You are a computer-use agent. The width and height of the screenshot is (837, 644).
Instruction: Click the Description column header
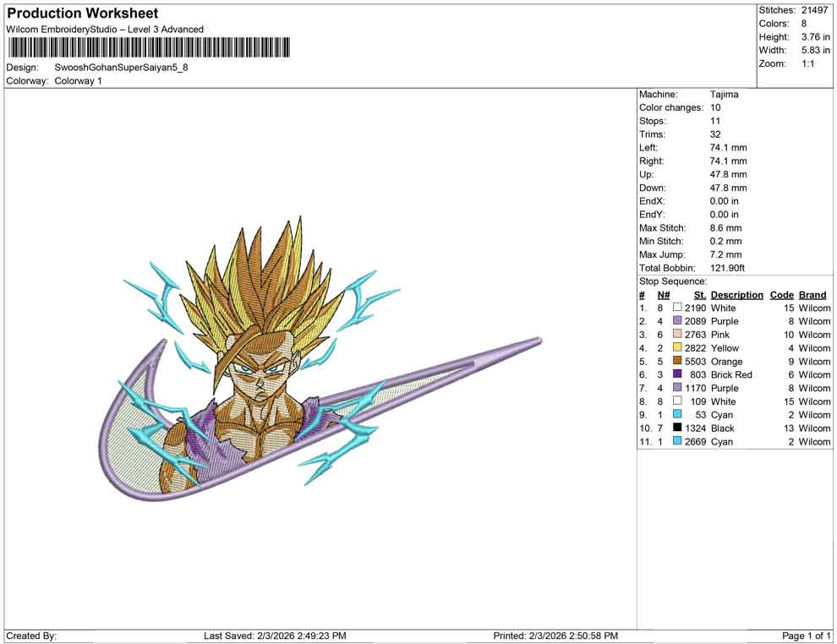pyautogui.click(x=736, y=294)
